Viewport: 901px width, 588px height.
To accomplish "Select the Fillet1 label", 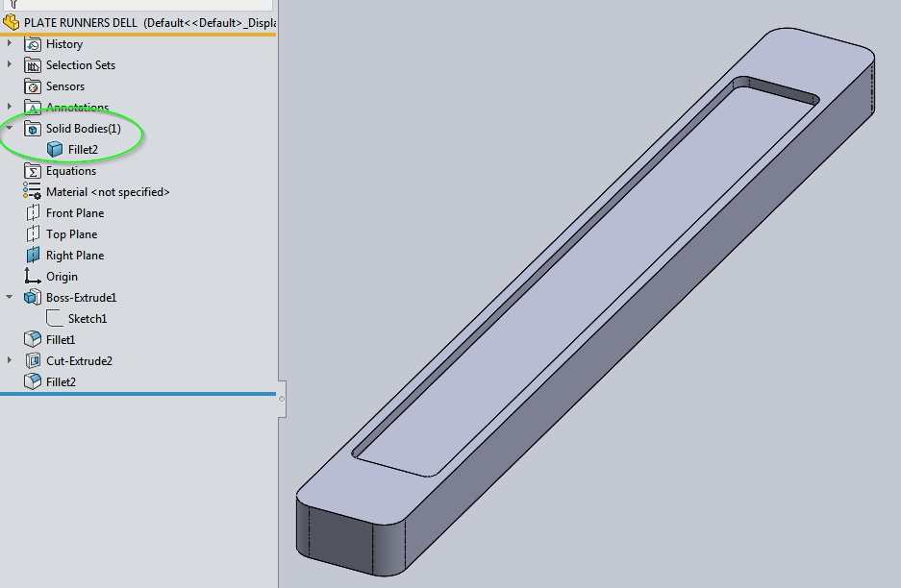I will pos(61,340).
